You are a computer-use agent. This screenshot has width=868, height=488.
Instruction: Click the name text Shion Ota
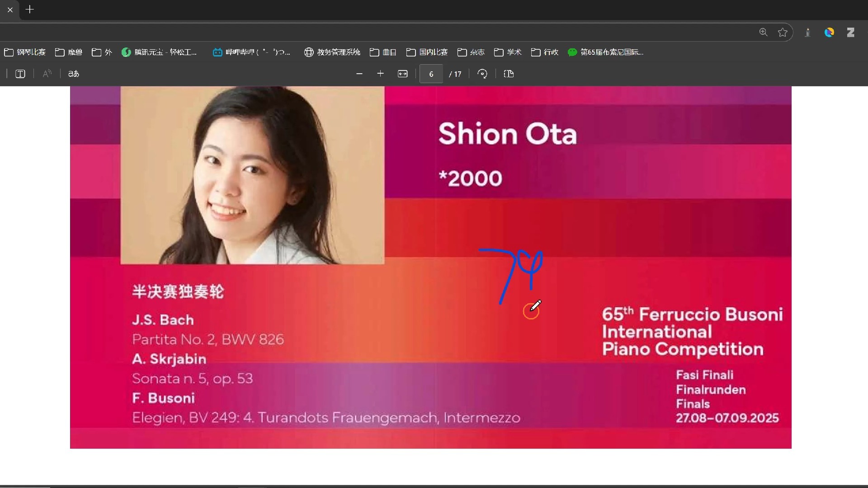508,134
